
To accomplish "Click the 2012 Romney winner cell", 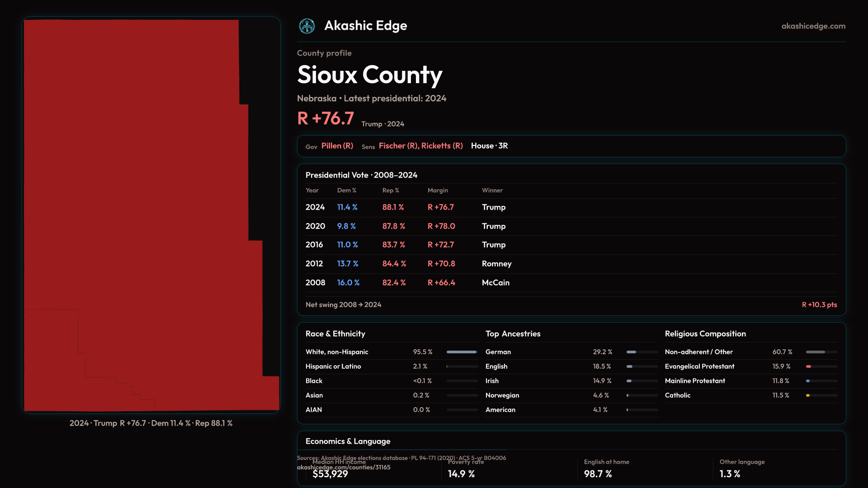I will click(x=496, y=264).
